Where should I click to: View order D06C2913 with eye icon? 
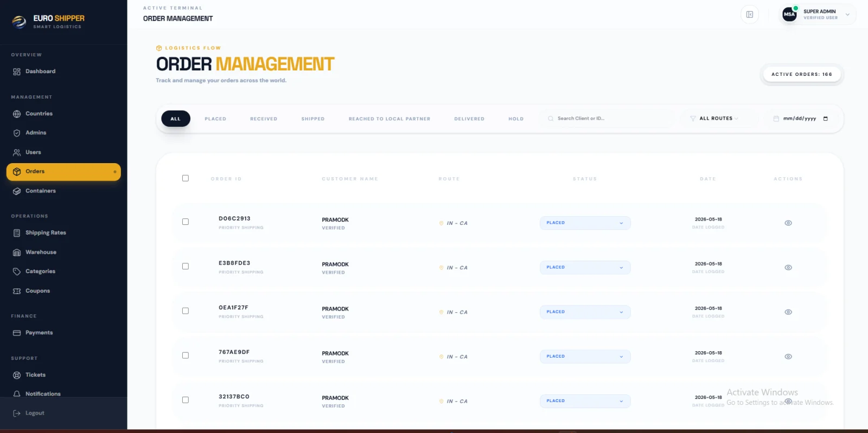click(788, 223)
